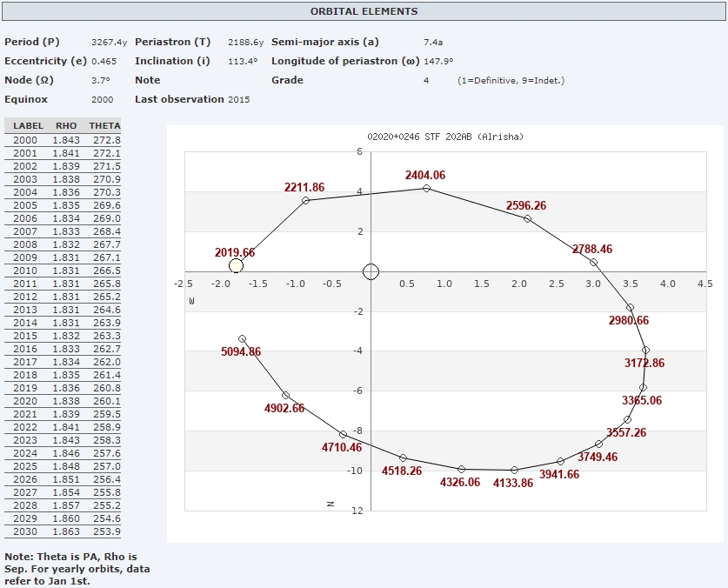Select the 2015 row in ephemeris table
Viewport: 728px width, 588px height.
(63, 336)
